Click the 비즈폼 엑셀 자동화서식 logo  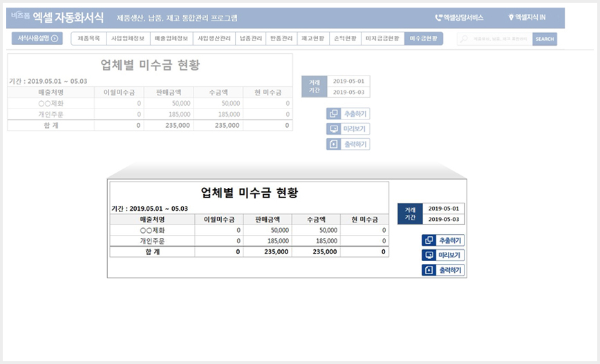[57, 17]
